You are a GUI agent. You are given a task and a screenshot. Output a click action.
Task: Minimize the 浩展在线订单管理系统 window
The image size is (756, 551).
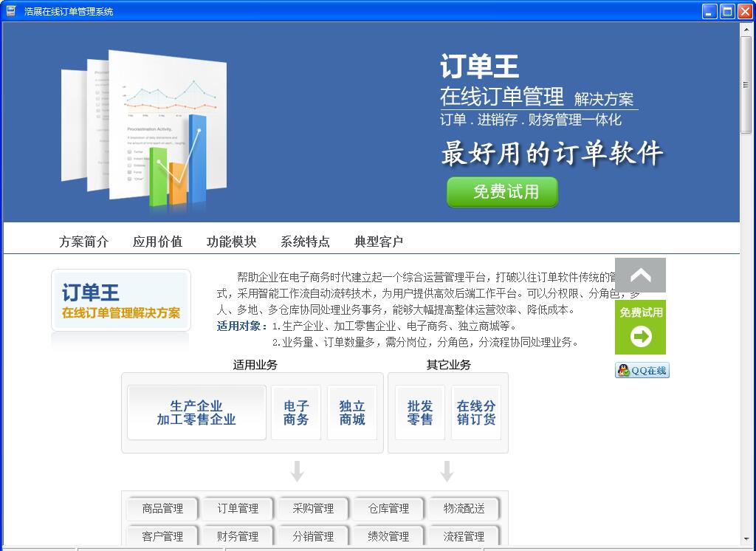click(709, 11)
